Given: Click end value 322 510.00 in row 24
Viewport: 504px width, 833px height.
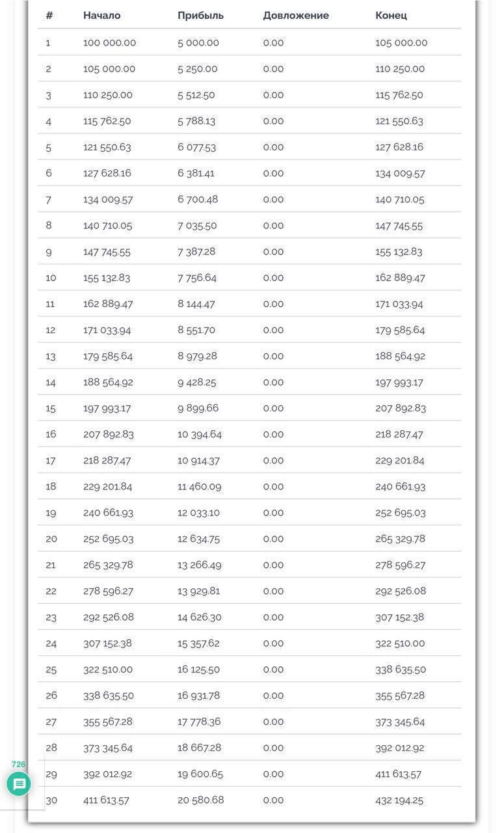Looking at the screenshot, I should pyautogui.click(x=400, y=643).
